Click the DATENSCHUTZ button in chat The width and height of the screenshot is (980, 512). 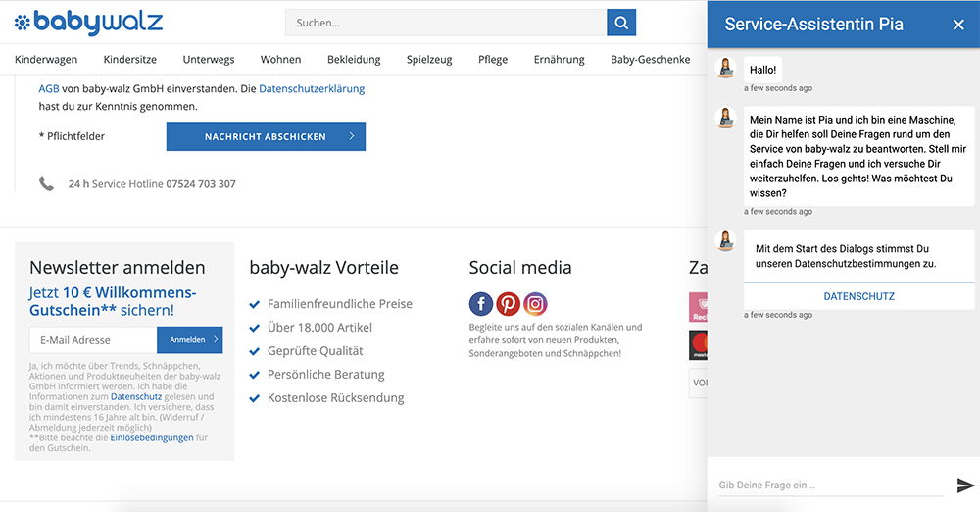point(858,296)
